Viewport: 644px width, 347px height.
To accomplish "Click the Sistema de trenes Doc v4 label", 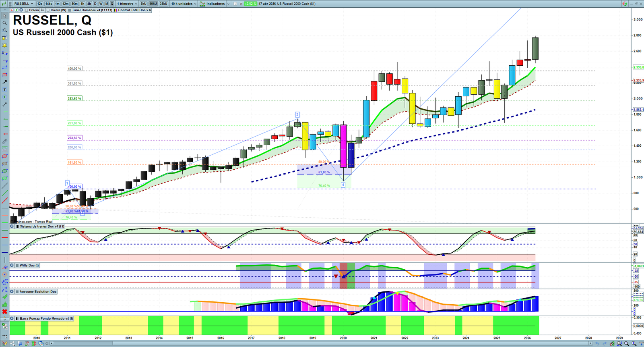I will pyautogui.click(x=42, y=226).
